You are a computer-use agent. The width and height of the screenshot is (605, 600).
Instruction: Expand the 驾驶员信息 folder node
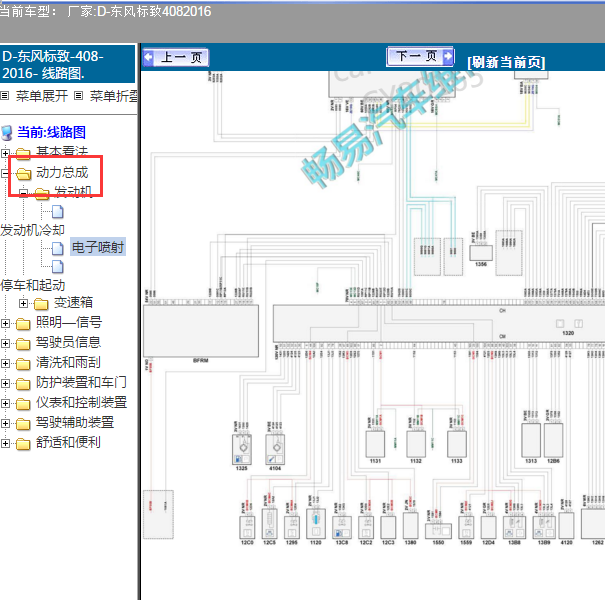(x=5, y=343)
